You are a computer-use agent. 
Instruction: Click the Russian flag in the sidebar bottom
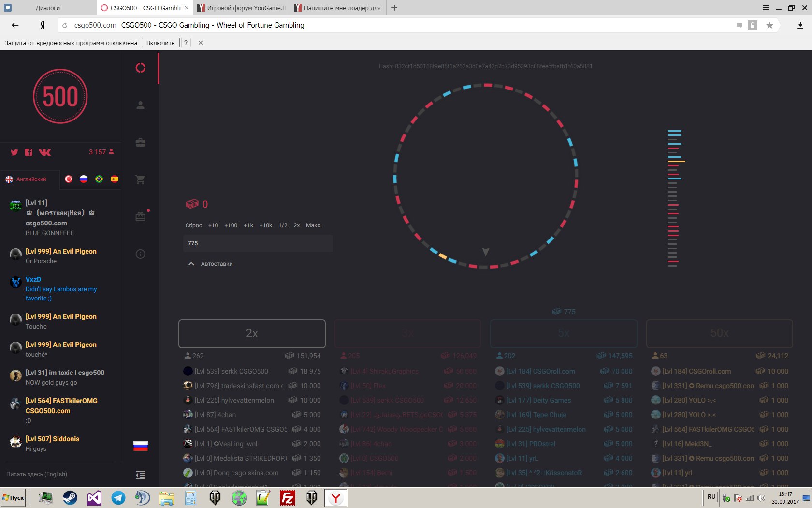coord(140,446)
